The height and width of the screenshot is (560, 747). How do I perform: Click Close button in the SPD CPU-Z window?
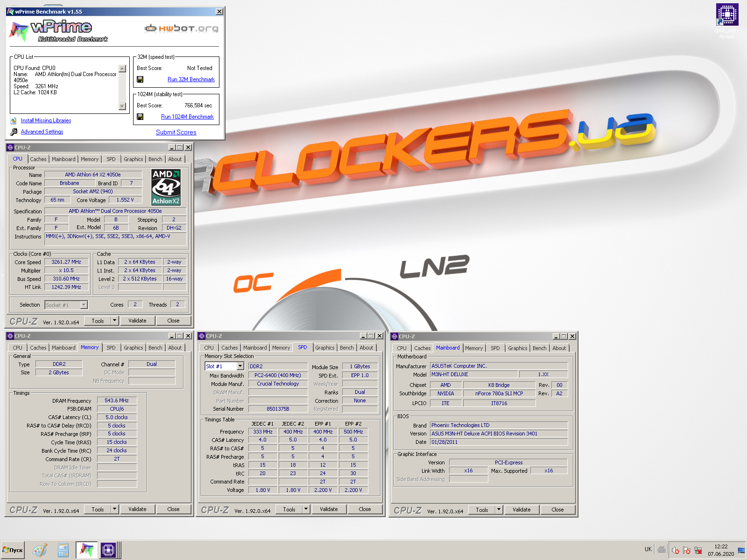365,509
